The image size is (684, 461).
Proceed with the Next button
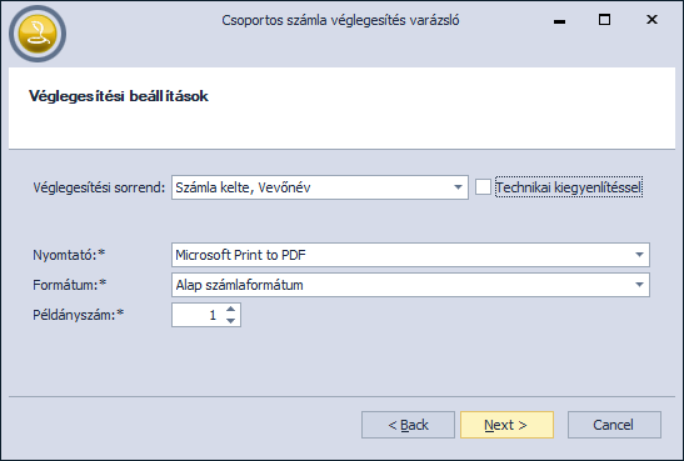(506, 425)
